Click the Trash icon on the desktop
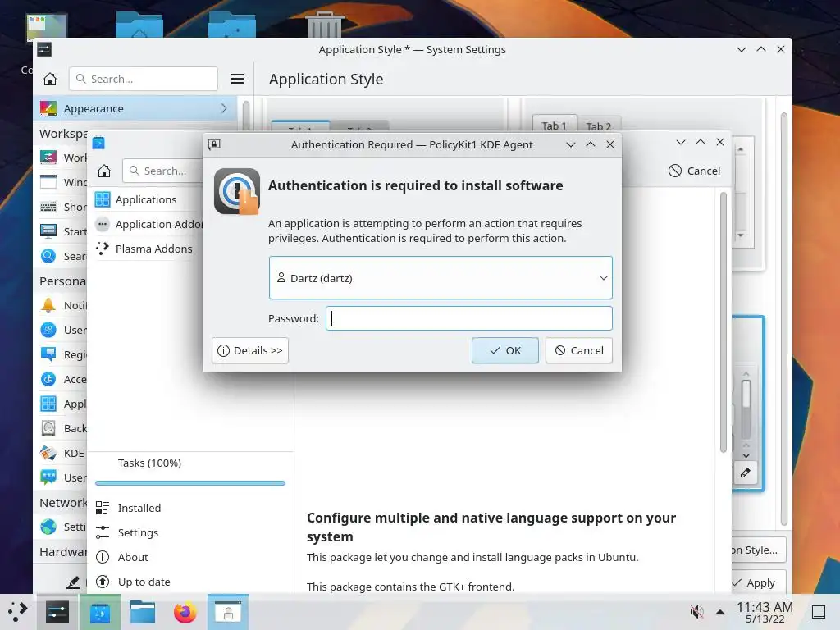840x630 pixels. (x=324, y=24)
